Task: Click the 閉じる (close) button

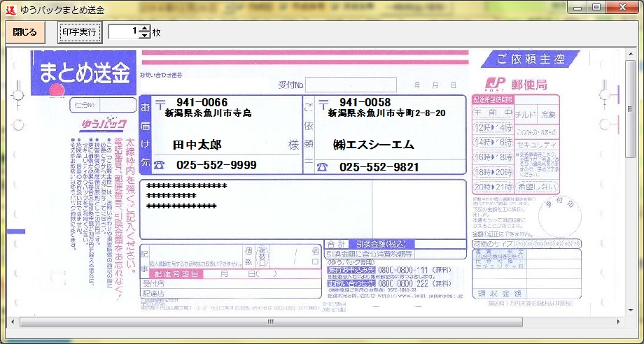Action: (x=25, y=32)
